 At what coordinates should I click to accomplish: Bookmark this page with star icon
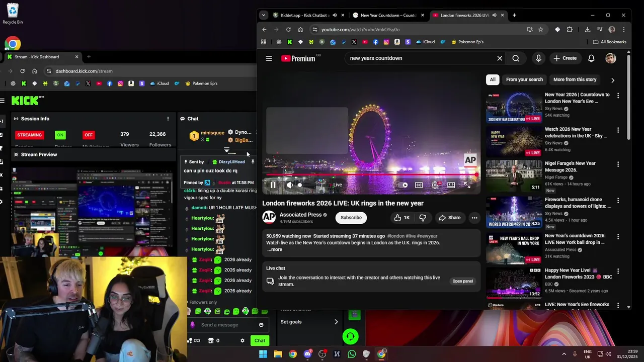click(541, 30)
